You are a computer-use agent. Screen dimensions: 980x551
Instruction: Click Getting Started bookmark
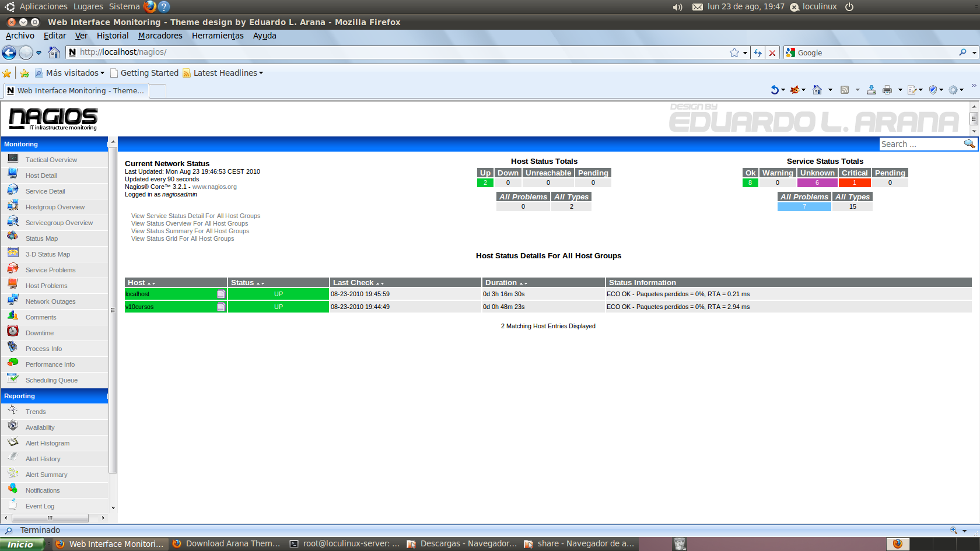pyautogui.click(x=144, y=73)
